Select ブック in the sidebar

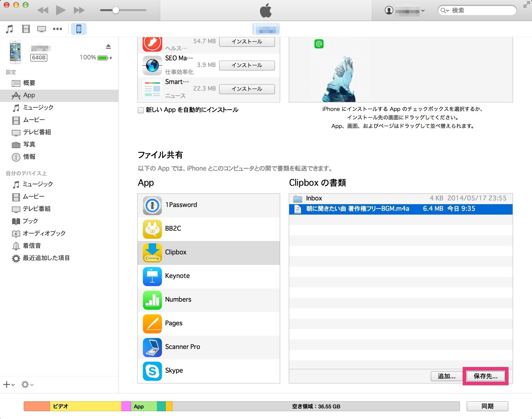(x=59, y=221)
